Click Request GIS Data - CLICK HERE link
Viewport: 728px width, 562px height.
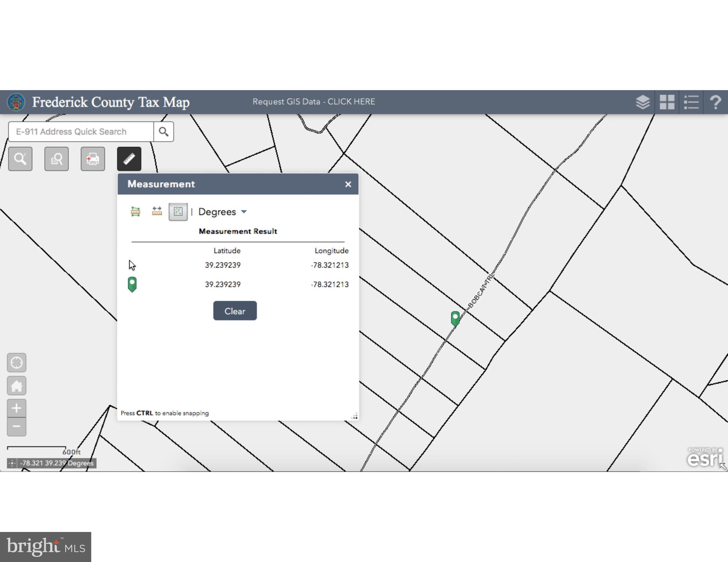point(314,102)
